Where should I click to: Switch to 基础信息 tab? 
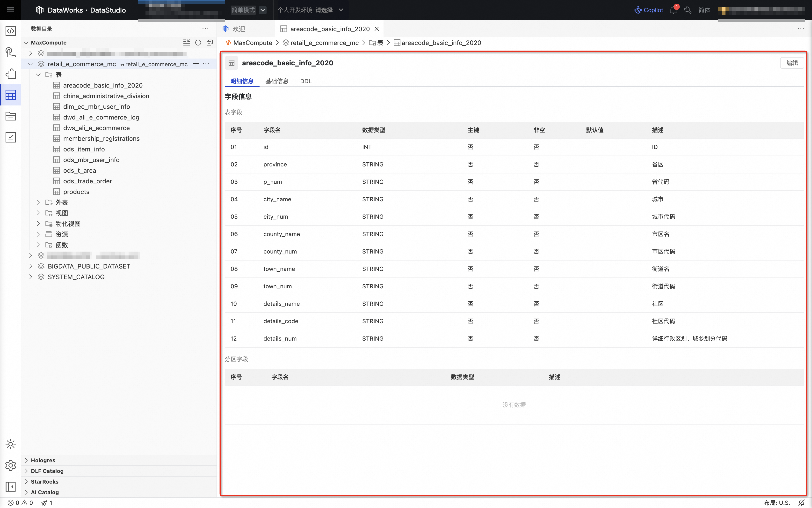click(x=277, y=81)
